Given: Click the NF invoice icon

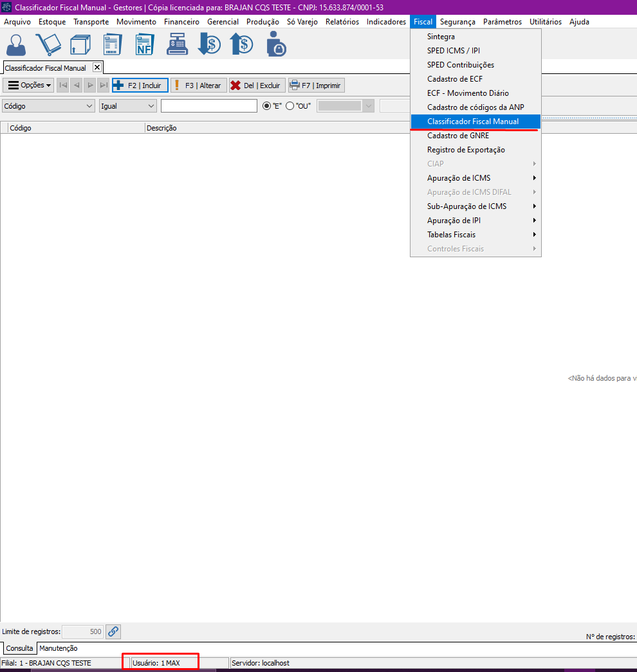Looking at the screenshot, I should [145, 44].
